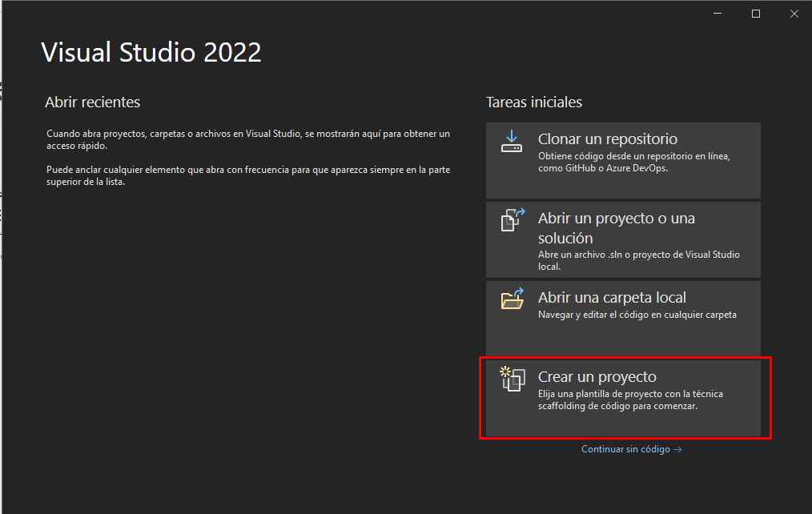Click the create new project icon
Viewport: 812px width, 514px height.
point(512,378)
